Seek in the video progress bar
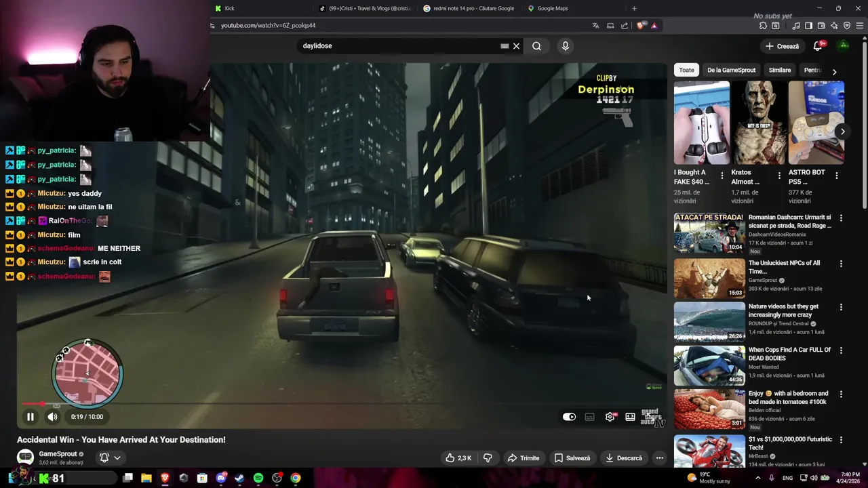The height and width of the screenshot is (488, 868). pyautogui.click(x=342, y=403)
